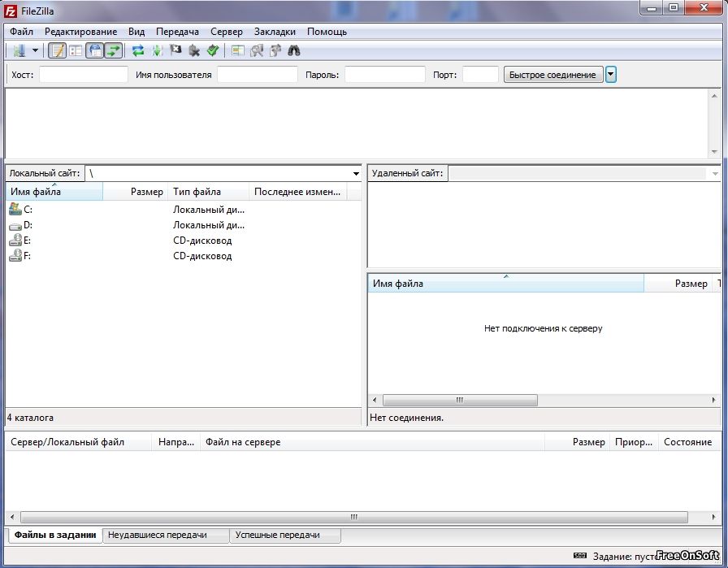Toggle the local directory tree view
728x568 pixels.
click(x=76, y=50)
